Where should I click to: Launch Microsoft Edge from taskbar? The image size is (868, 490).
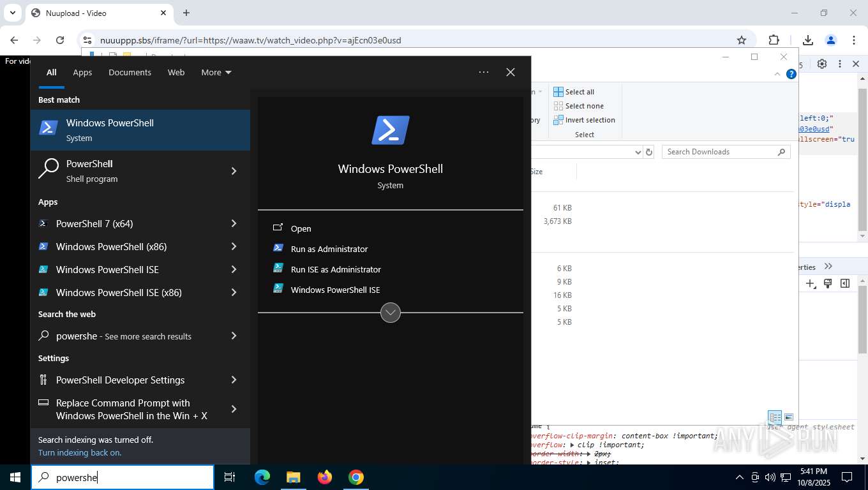(x=262, y=477)
